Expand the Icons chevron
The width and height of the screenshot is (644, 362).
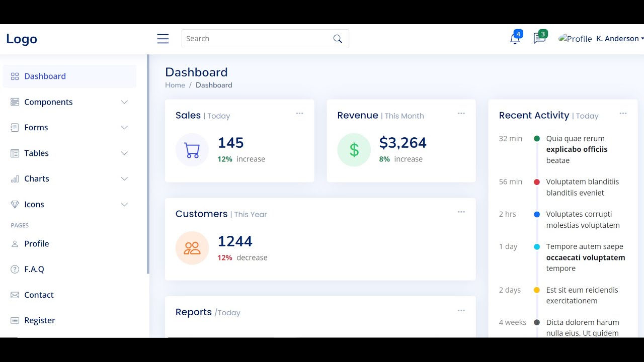click(124, 205)
